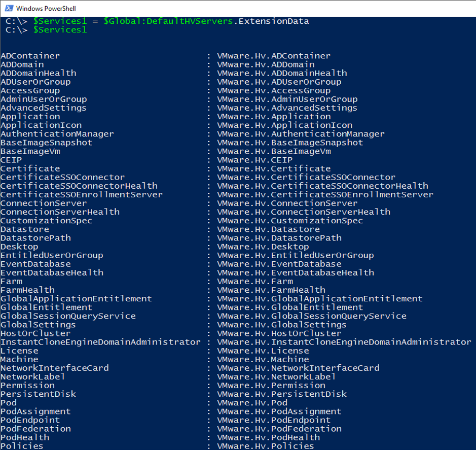Click the value 'VMware.Hv.NetworkLabel'
Image resolution: width=476 pixels, height=450 pixels.
(277, 377)
